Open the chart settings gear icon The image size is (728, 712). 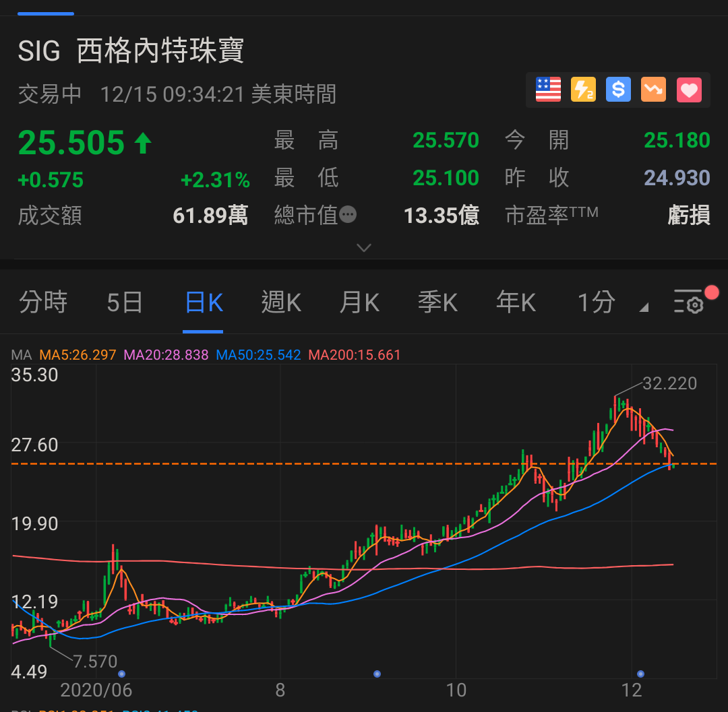(688, 302)
